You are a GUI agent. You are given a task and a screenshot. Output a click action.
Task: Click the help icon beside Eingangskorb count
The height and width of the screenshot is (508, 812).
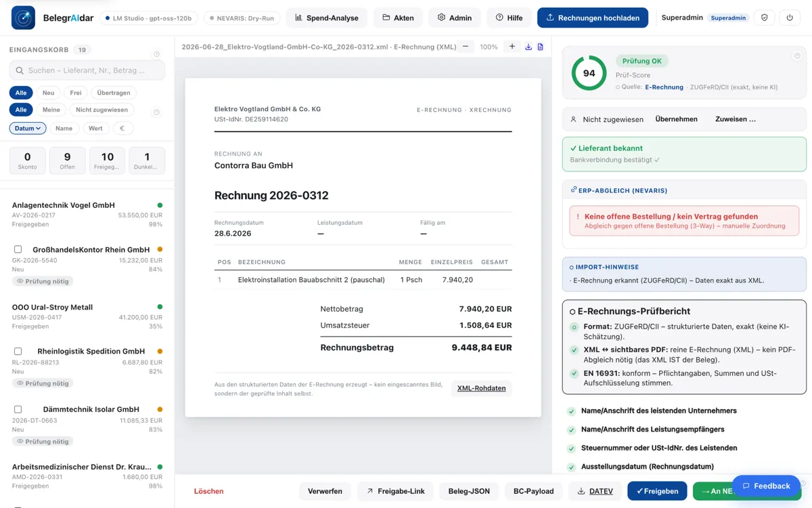click(x=156, y=54)
